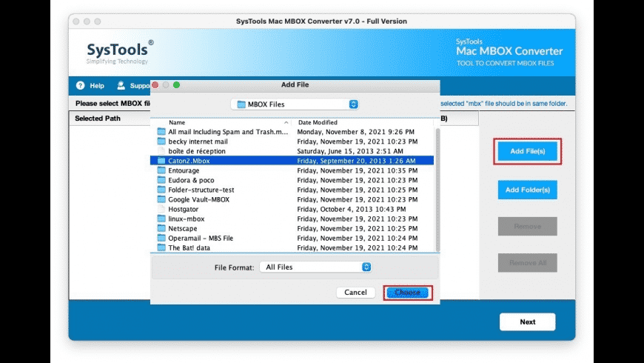Select All mail Including Spam and Trash row
Image resolution: width=644 pixels, height=363 pixels.
292,132
